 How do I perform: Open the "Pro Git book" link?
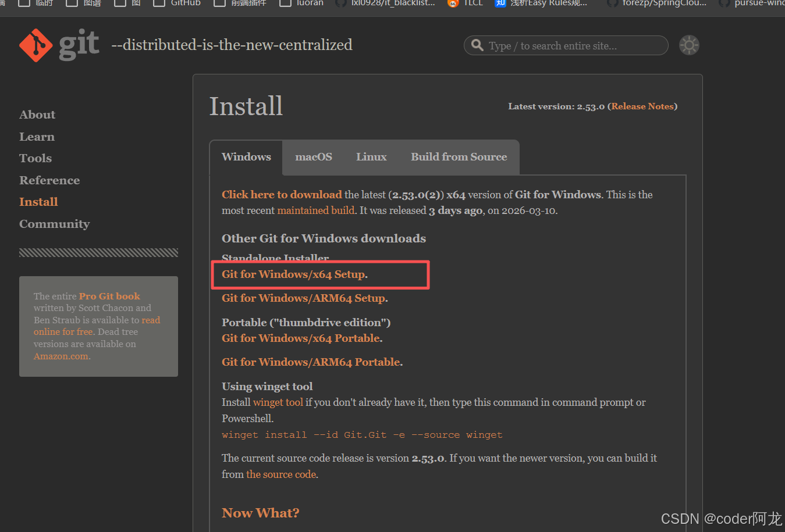(109, 296)
